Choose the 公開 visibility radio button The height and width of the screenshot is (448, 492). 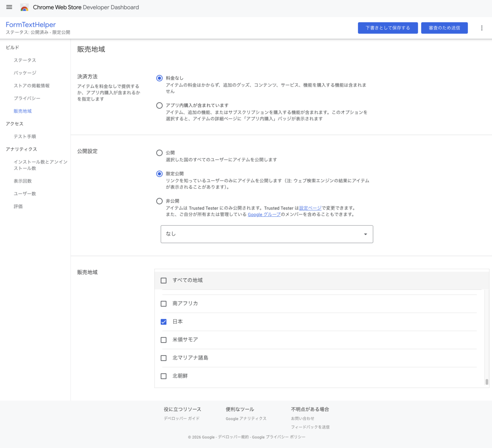coord(159,153)
